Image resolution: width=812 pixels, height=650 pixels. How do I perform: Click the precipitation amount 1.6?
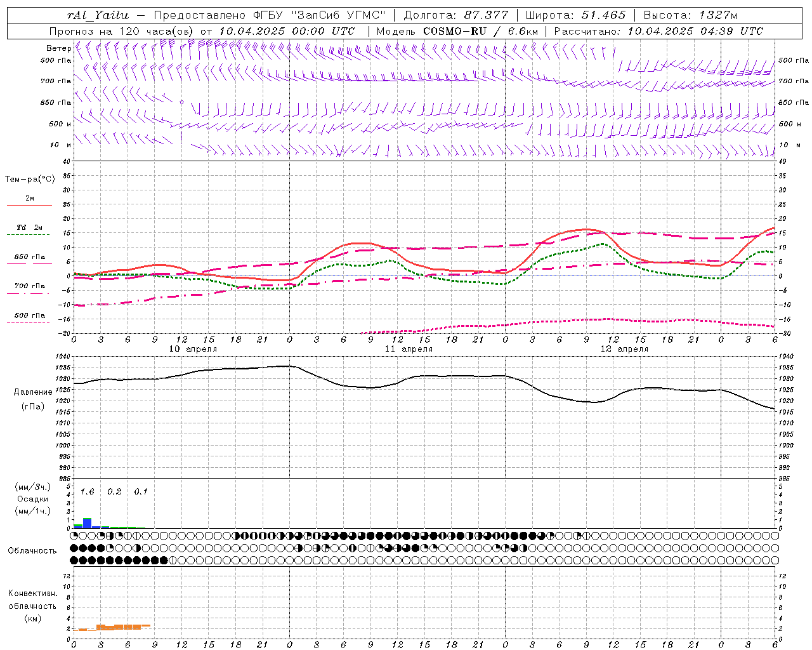(87, 492)
